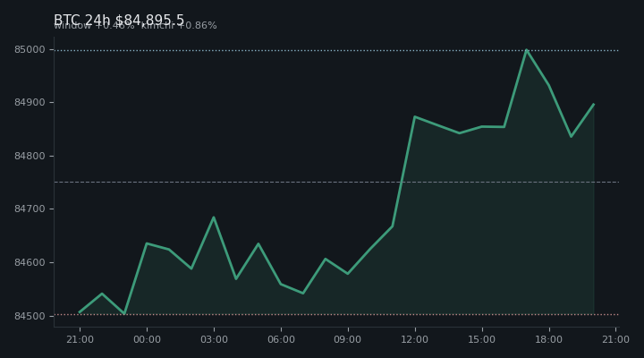Click the x-axis label '00:00'
644x358 pixels.
(x=147, y=339)
